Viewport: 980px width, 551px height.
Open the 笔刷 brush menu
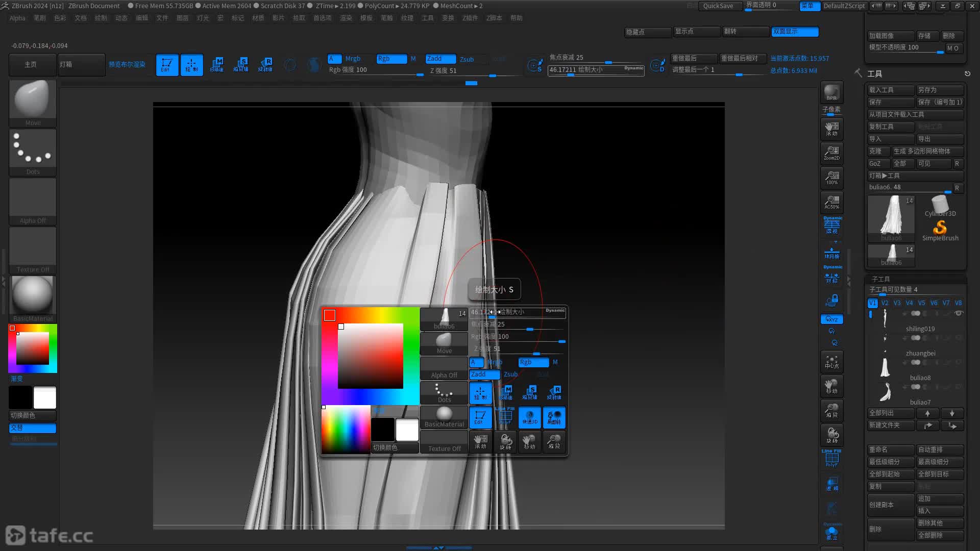point(40,18)
